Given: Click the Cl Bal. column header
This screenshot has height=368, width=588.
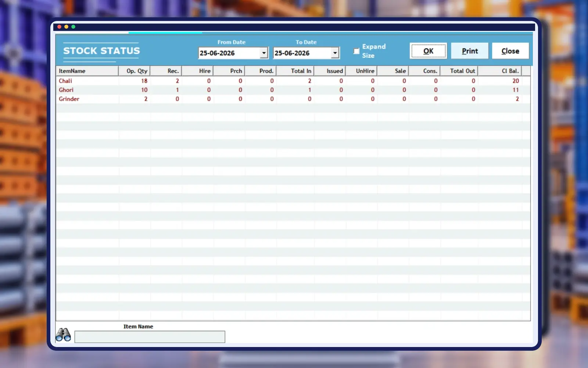Looking at the screenshot, I should pos(500,71).
